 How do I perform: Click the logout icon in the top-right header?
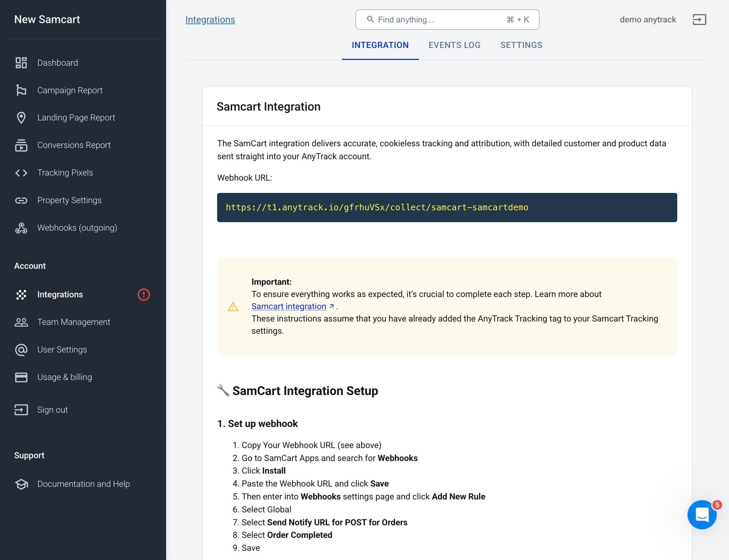699,20
